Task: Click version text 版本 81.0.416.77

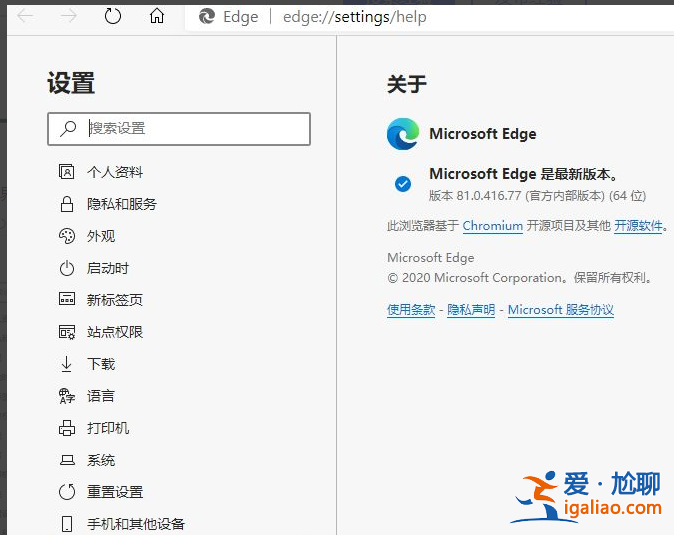Action: [475, 196]
